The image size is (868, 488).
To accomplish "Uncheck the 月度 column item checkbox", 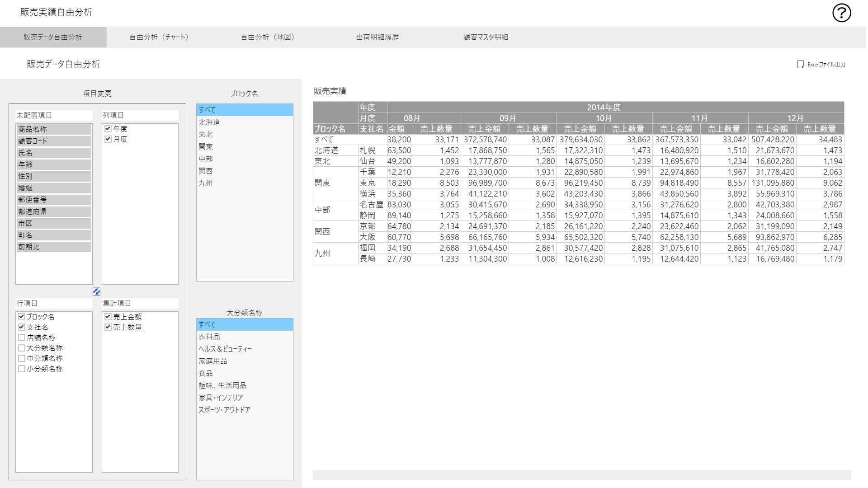I will coord(108,139).
